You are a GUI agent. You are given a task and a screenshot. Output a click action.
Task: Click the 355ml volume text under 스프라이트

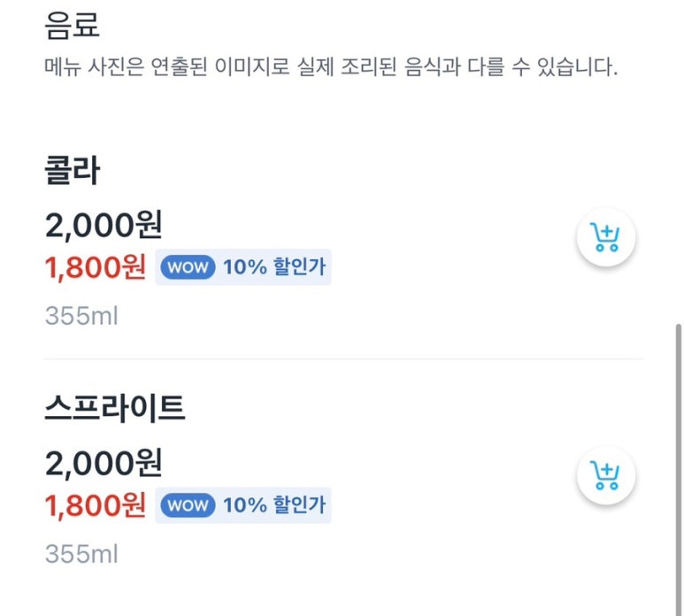[x=81, y=555]
